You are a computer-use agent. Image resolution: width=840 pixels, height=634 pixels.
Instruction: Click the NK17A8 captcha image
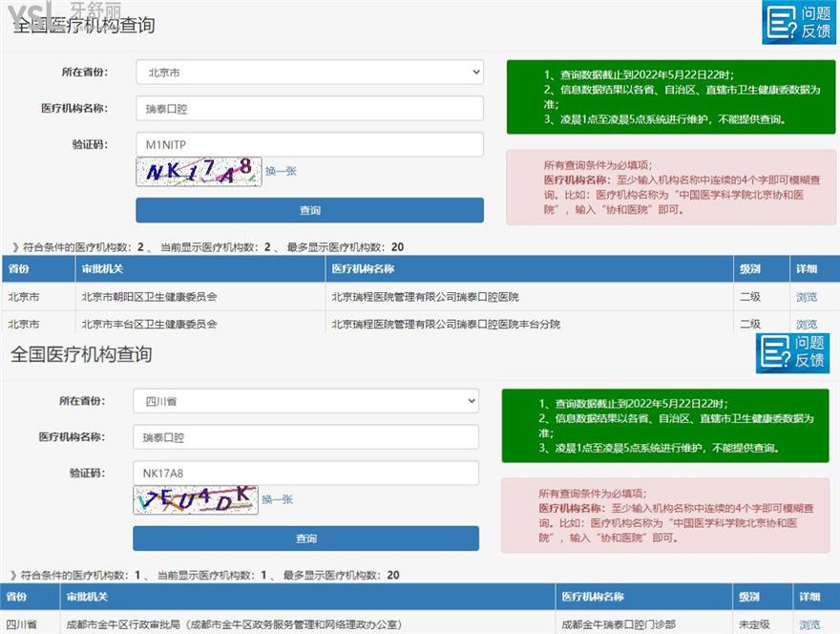pos(199,171)
